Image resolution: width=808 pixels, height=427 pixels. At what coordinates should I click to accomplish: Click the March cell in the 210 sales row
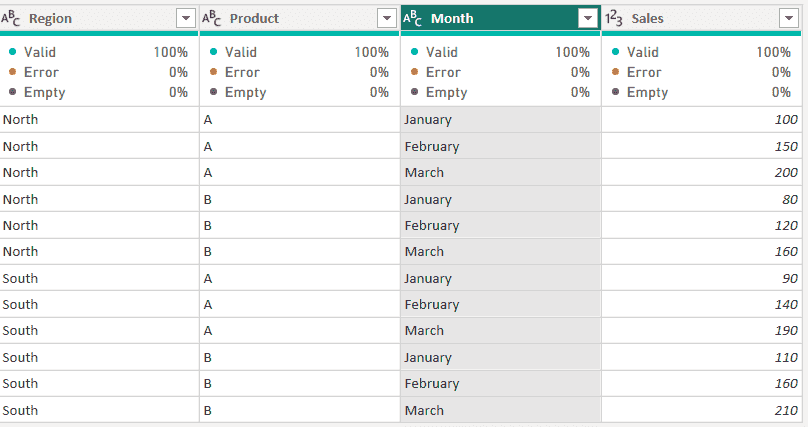click(500, 411)
